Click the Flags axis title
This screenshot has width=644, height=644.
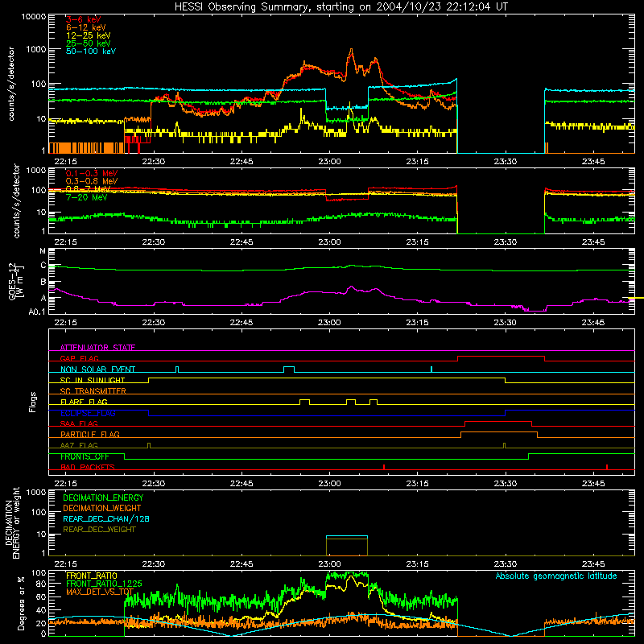click(33, 402)
